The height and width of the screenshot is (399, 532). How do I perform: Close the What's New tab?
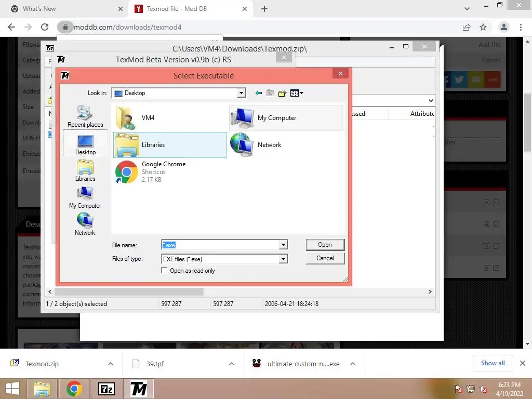click(x=121, y=9)
